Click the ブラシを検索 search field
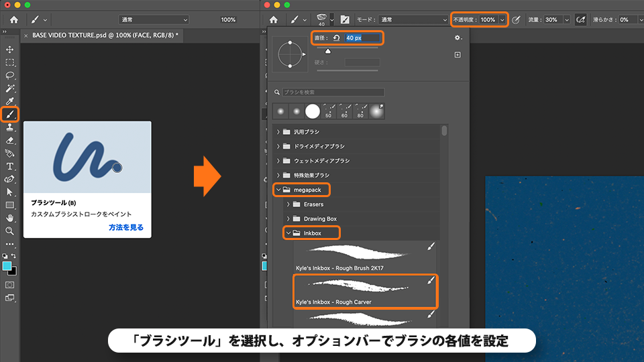 click(333, 93)
